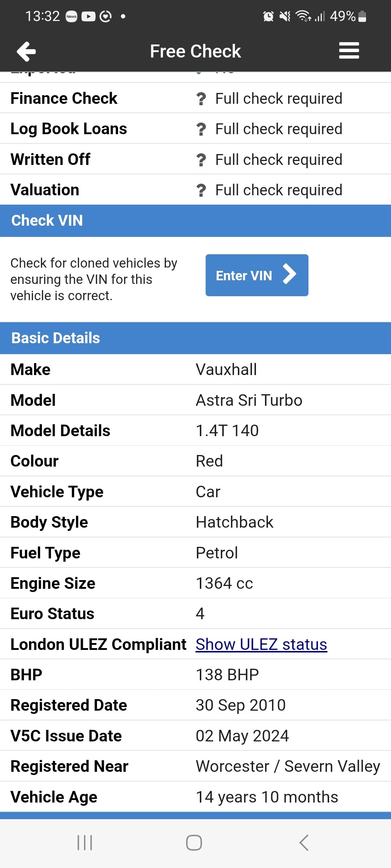Select the 02 May 2024 V5C date
This screenshot has height=868, width=391.
[x=243, y=736]
